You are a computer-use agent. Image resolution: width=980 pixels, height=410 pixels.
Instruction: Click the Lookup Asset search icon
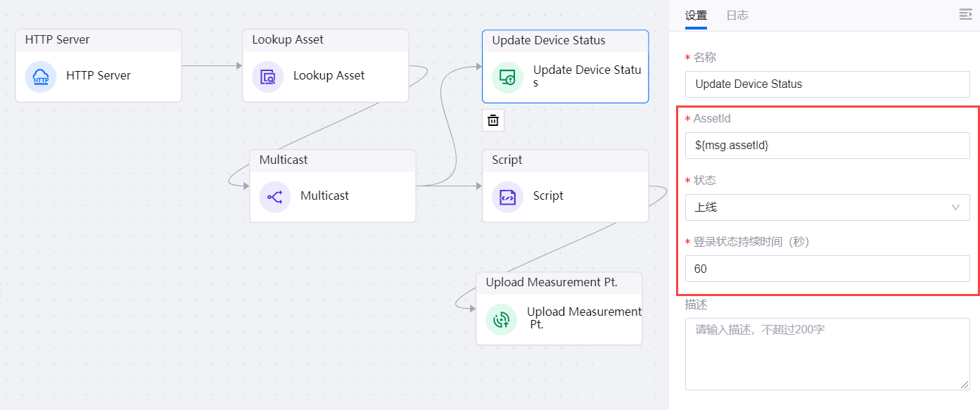pyautogui.click(x=268, y=76)
